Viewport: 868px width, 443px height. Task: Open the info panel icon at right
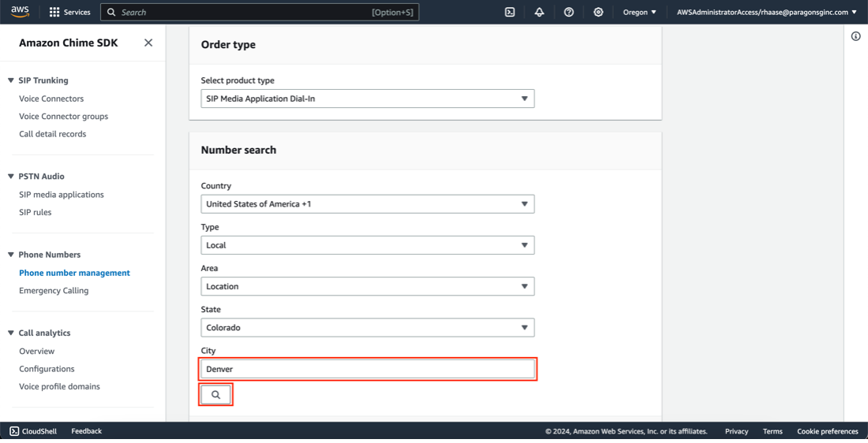[856, 36]
